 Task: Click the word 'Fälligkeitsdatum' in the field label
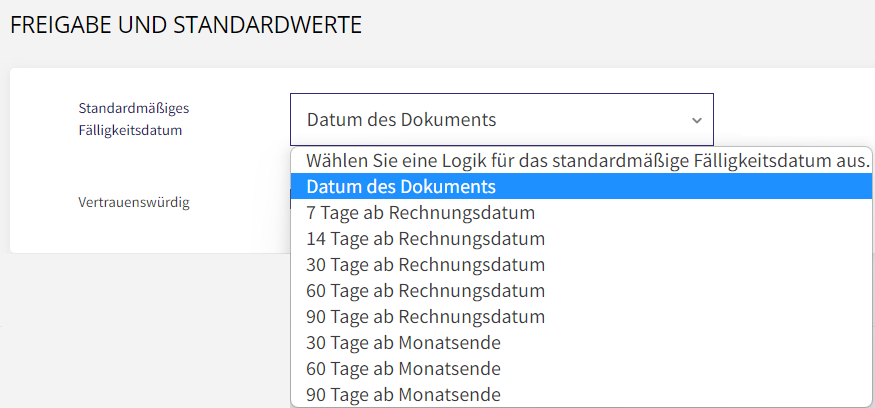pos(131,131)
